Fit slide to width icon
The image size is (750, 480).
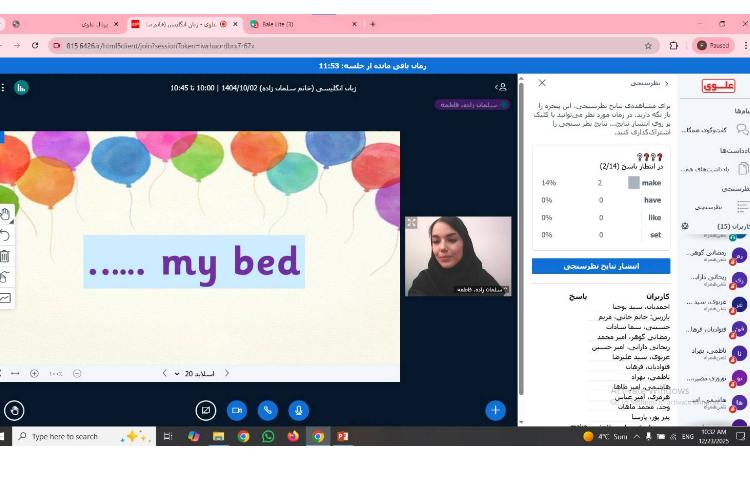[x=15, y=373]
